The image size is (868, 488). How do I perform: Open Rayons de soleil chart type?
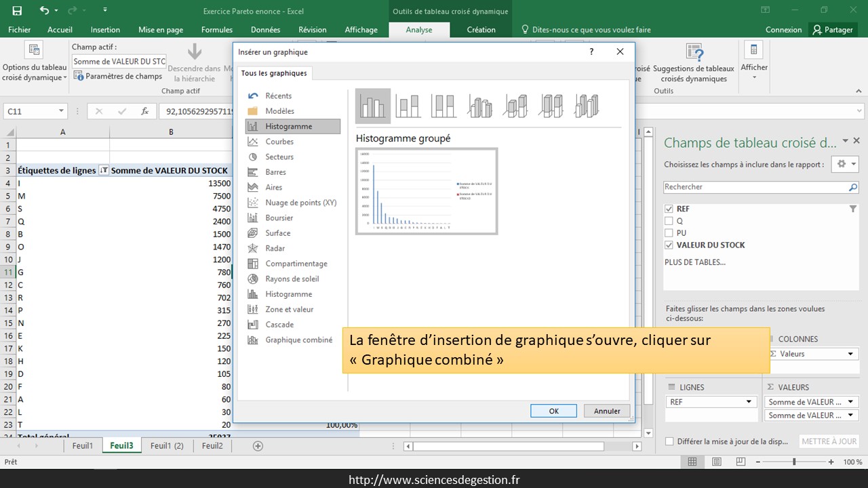tap(292, 279)
